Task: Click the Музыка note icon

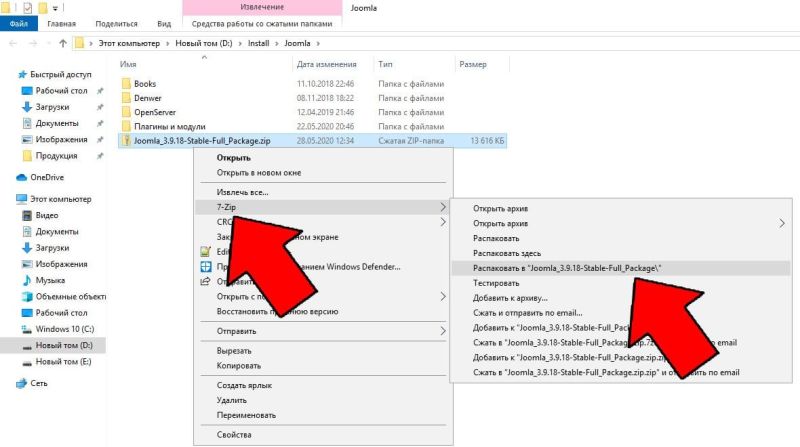Action: click(27, 280)
